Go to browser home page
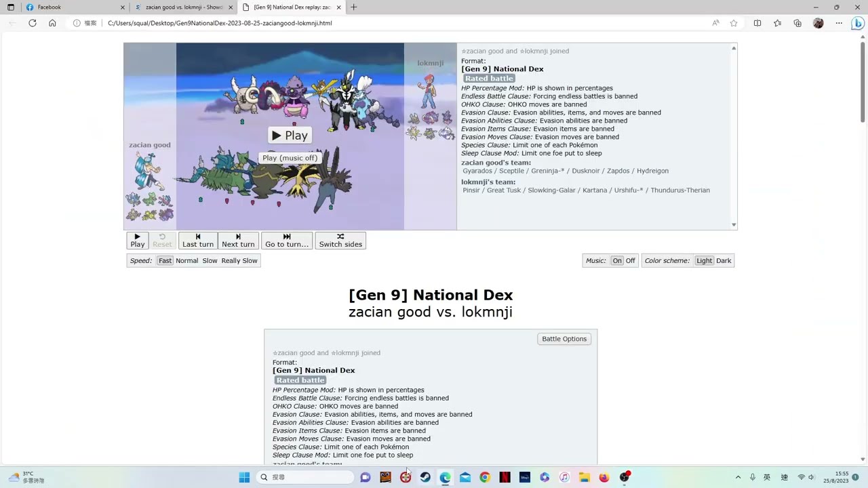 (52, 23)
